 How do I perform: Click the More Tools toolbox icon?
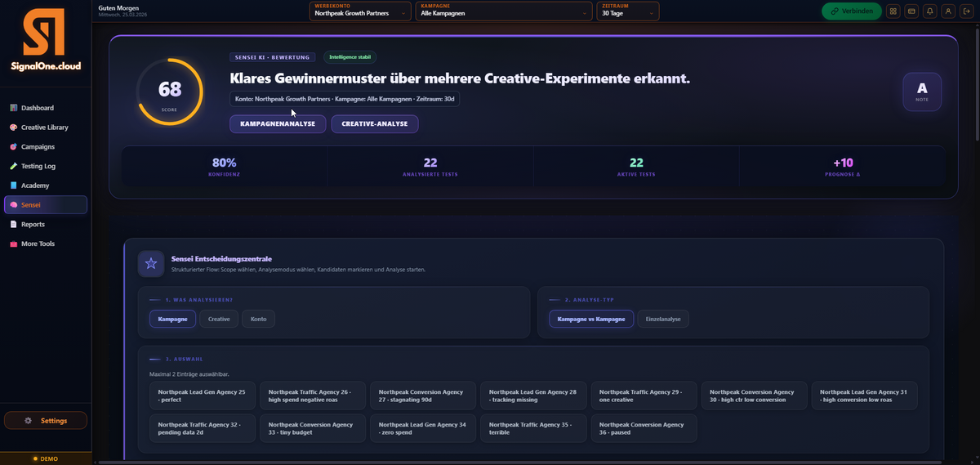click(13, 244)
